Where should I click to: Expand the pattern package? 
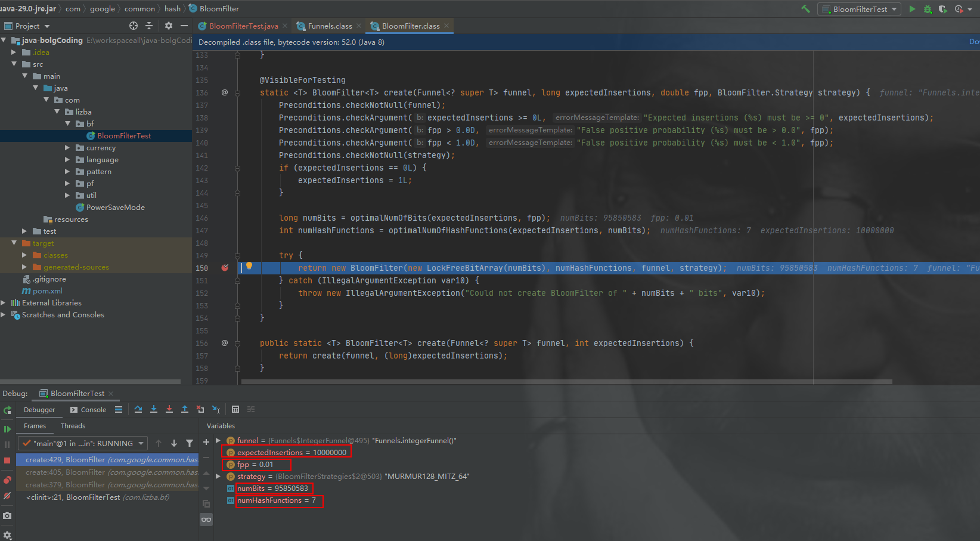(67, 171)
